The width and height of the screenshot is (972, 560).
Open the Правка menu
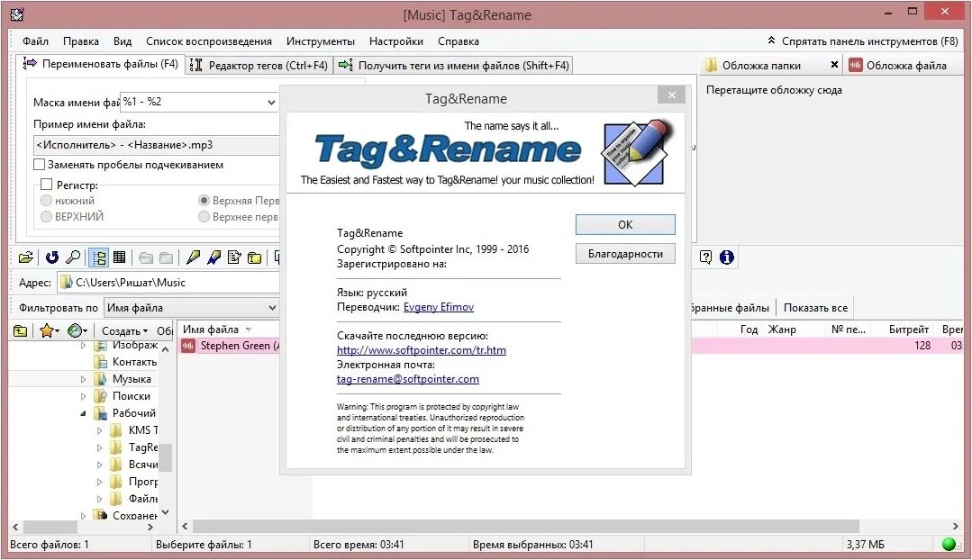pos(80,41)
